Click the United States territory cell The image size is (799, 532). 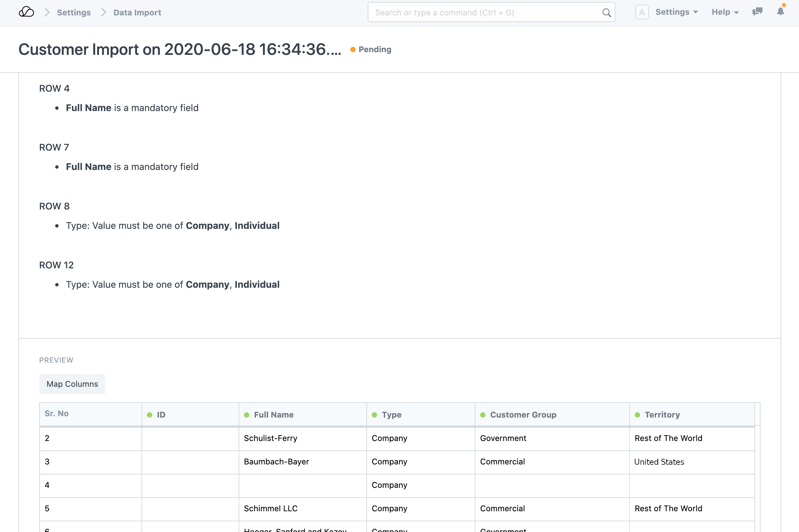659,462
